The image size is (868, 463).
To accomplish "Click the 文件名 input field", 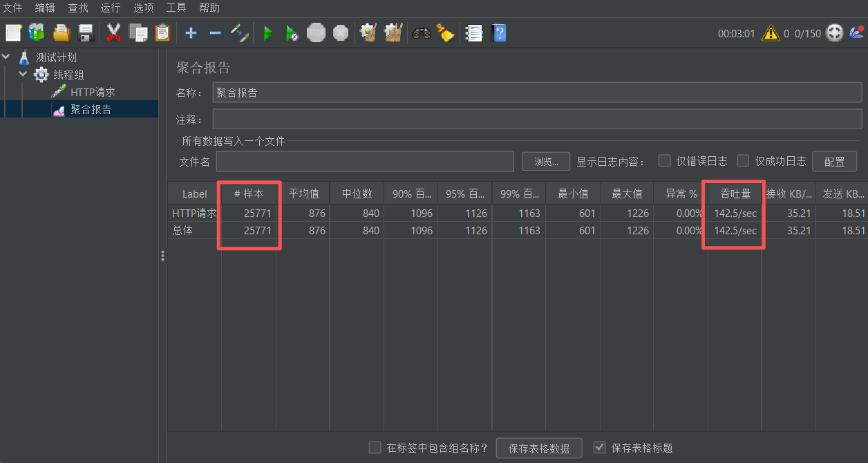I will click(x=364, y=161).
